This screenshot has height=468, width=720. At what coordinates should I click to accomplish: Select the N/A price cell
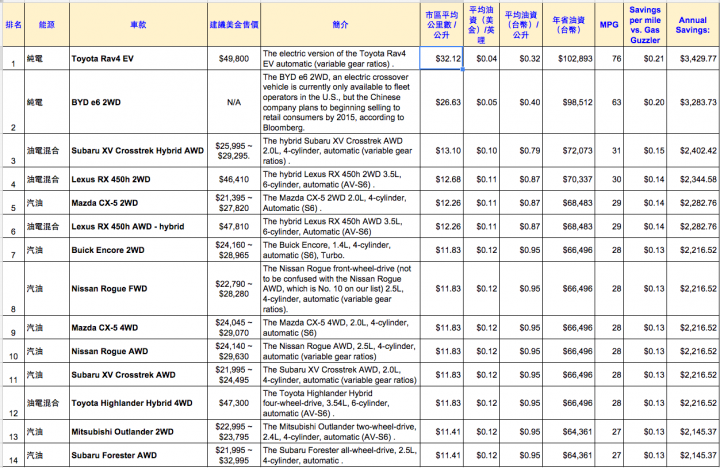click(x=234, y=102)
